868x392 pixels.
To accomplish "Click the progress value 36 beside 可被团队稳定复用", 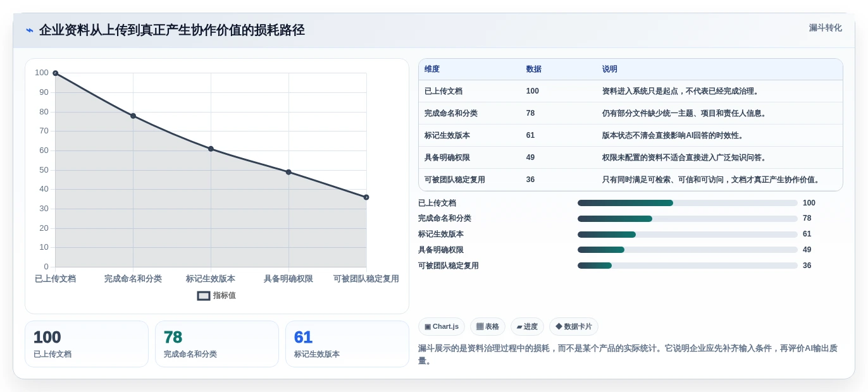I will (807, 266).
